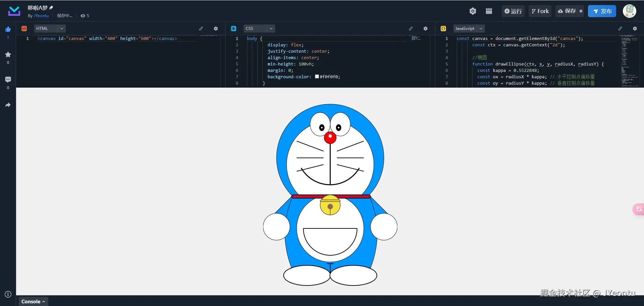Open the user avatar menu
The image size is (644, 306).
coord(630,11)
